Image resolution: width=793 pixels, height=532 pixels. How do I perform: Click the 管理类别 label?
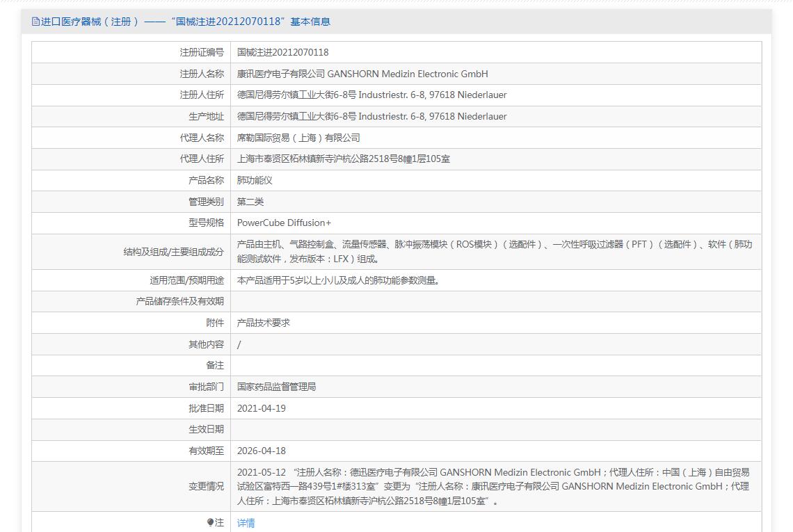tap(207, 202)
